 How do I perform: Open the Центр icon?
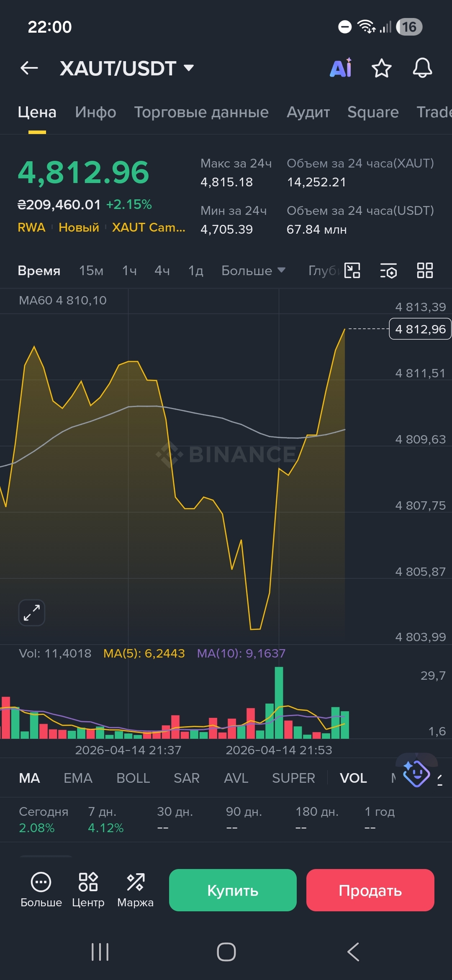coord(88,890)
